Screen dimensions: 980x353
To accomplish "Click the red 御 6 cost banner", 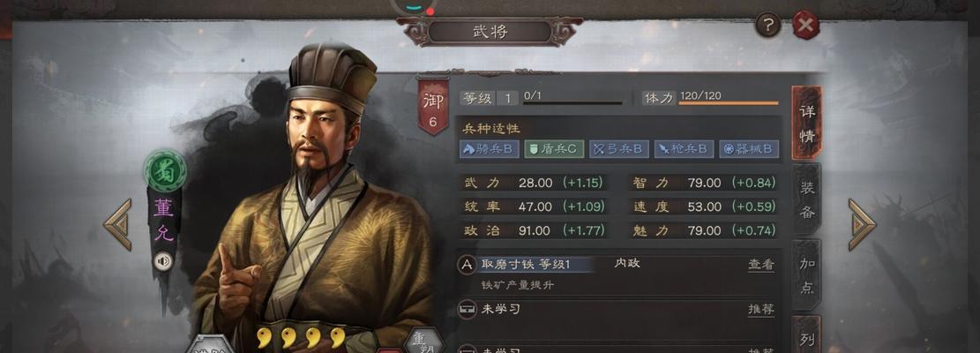I will [x=433, y=106].
